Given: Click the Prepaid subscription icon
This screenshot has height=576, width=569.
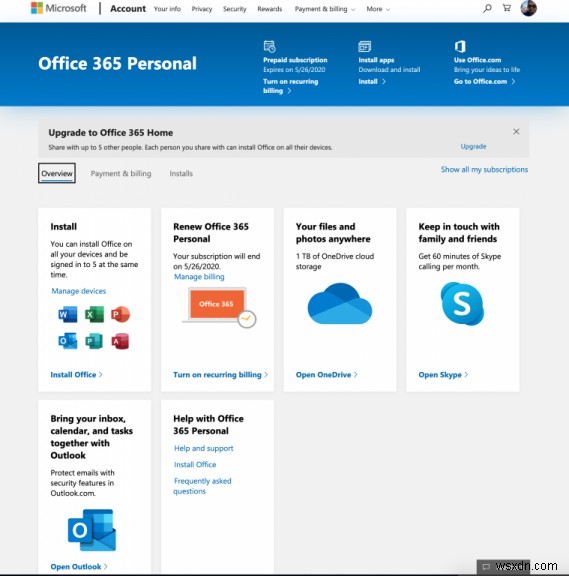Looking at the screenshot, I should pyautogui.click(x=269, y=47).
